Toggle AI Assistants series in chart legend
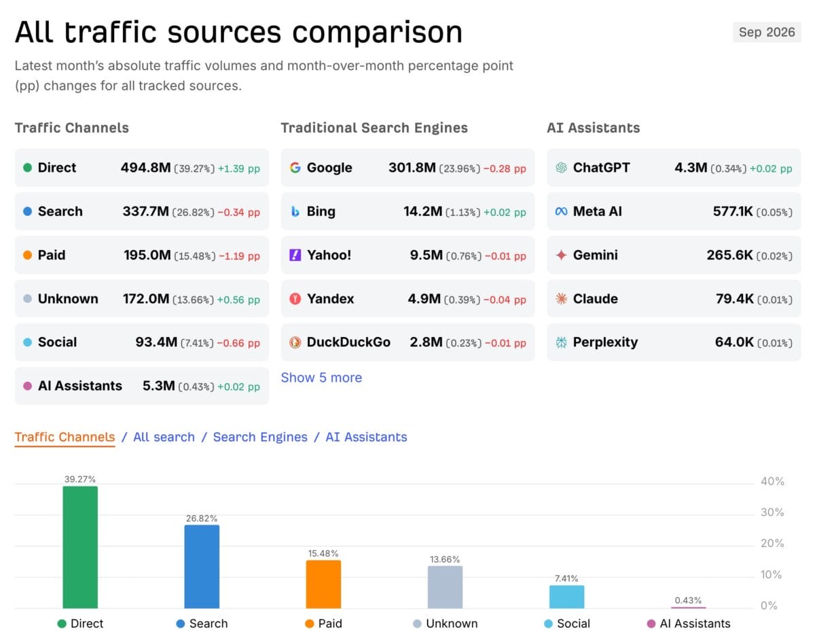The image size is (815, 644). coord(688,624)
